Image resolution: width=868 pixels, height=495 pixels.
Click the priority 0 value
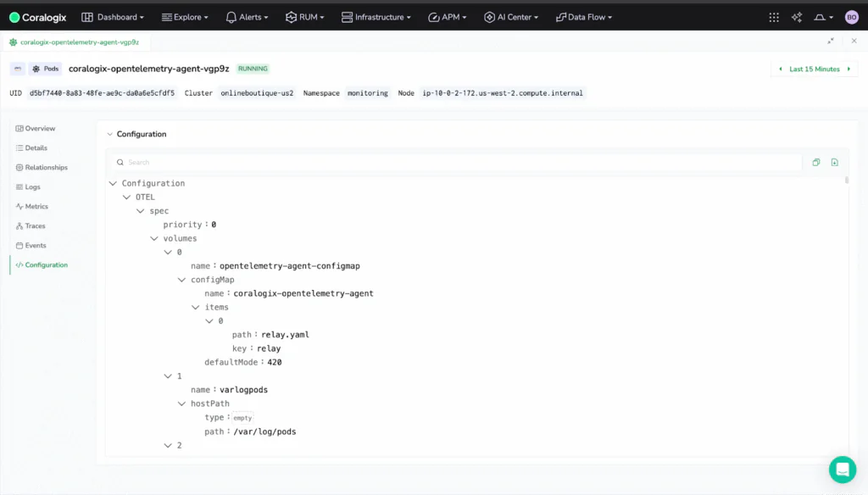[214, 225]
